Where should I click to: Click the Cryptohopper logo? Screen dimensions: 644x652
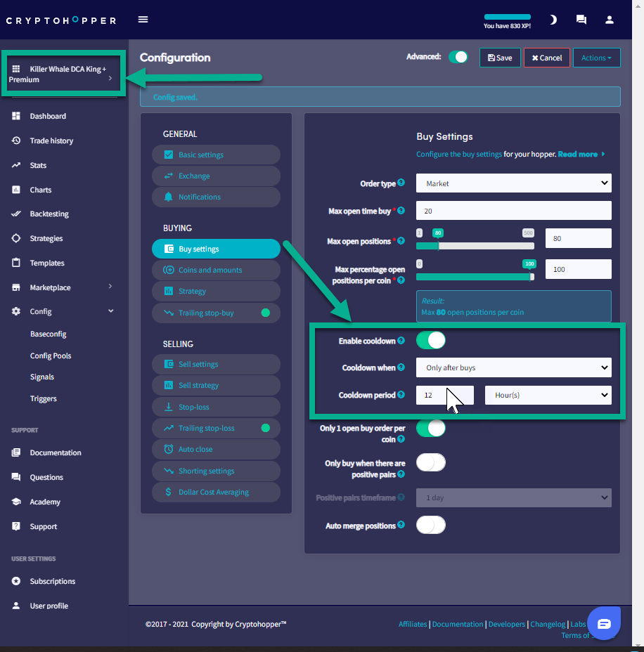61,20
